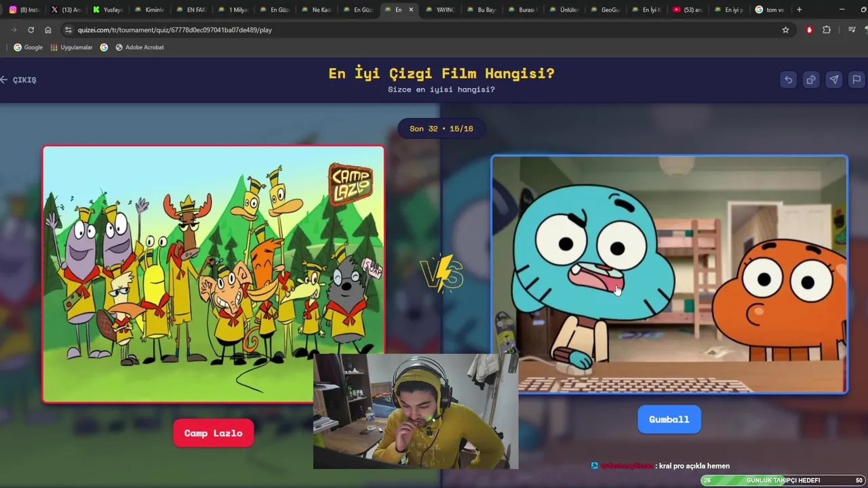868x488 pixels.
Task: Switch to the Bu Bay tab
Action: coord(482,9)
